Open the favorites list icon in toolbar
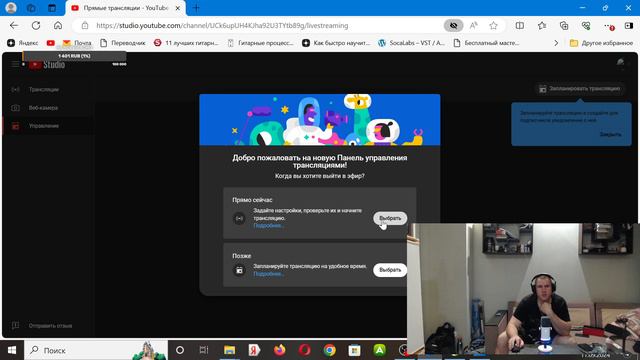Screen dimensions: 640x360 click(x=542, y=25)
